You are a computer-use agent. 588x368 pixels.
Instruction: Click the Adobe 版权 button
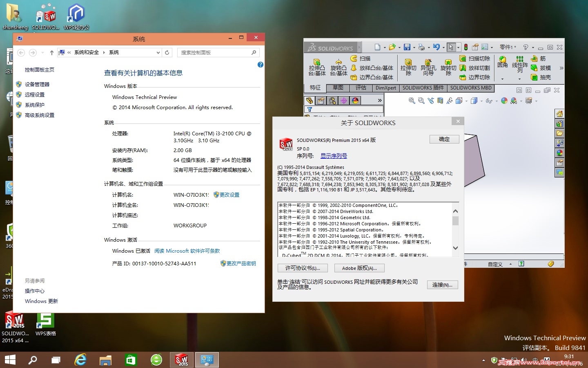point(359,268)
